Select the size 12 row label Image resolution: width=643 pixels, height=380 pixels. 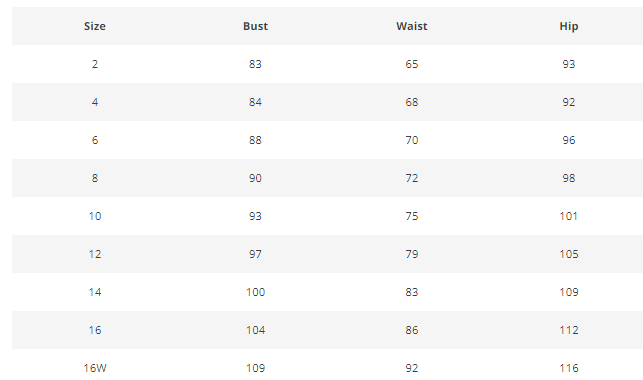click(x=95, y=254)
